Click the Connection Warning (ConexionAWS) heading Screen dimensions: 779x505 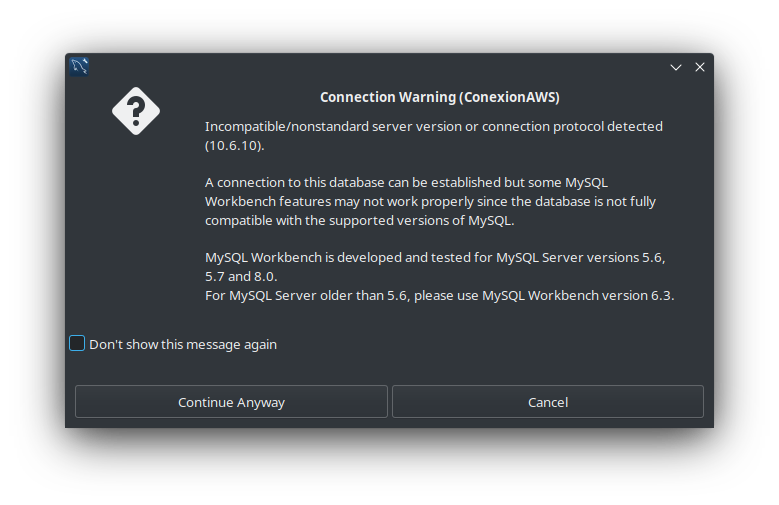[439, 97]
